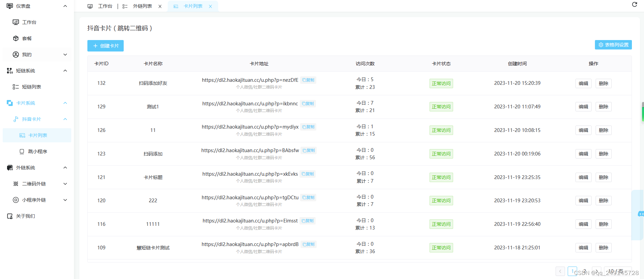This screenshot has width=644, height=279.
Task: Delete card with ID 126
Action: (604, 130)
